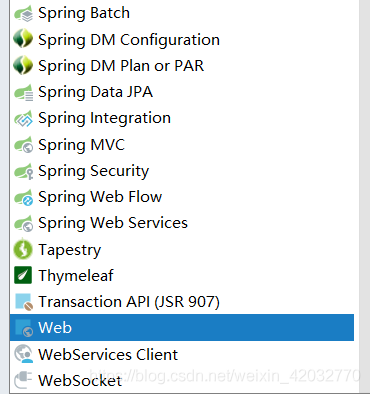
Task: Click the Spring DM Configuration icon
Action: point(23,39)
